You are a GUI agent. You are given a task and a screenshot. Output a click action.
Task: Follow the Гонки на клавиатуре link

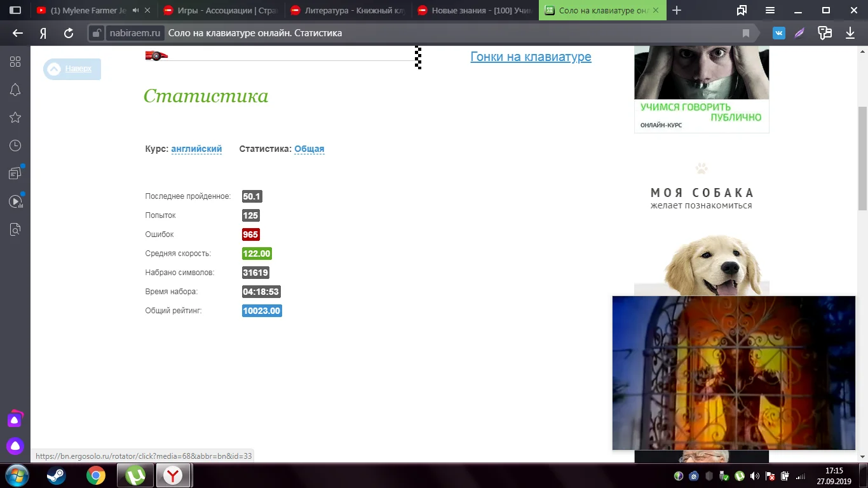coord(531,57)
